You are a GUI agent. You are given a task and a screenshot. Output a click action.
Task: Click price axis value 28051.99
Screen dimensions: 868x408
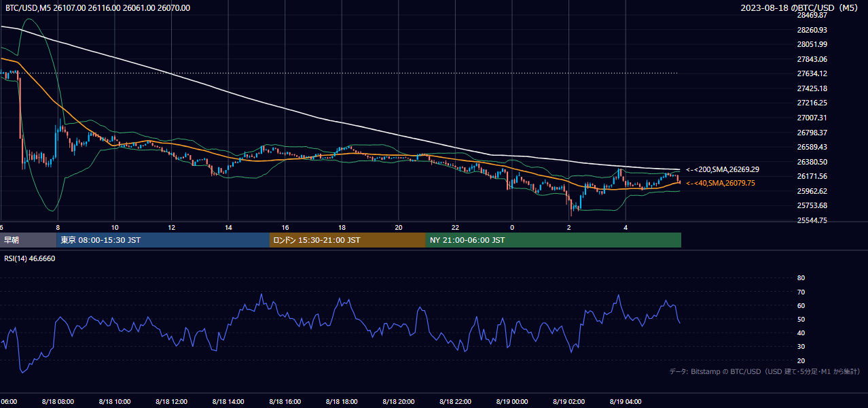point(812,44)
